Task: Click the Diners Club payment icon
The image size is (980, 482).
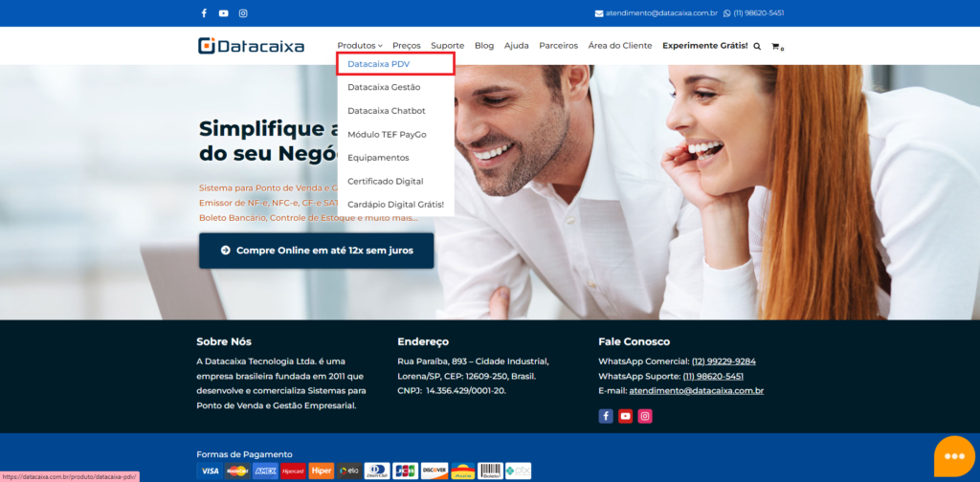Action: [x=377, y=471]
